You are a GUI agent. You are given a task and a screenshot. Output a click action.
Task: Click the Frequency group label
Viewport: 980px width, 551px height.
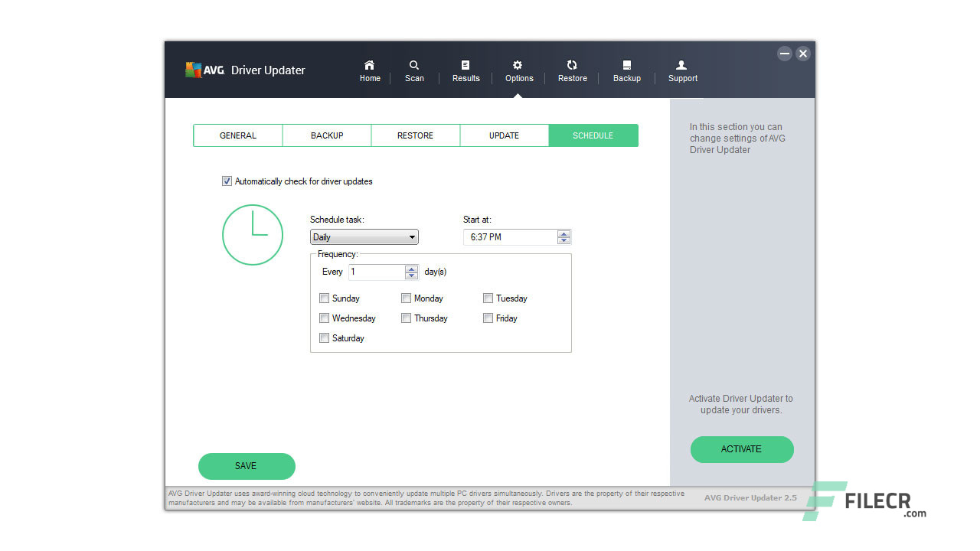click(338, 254)
